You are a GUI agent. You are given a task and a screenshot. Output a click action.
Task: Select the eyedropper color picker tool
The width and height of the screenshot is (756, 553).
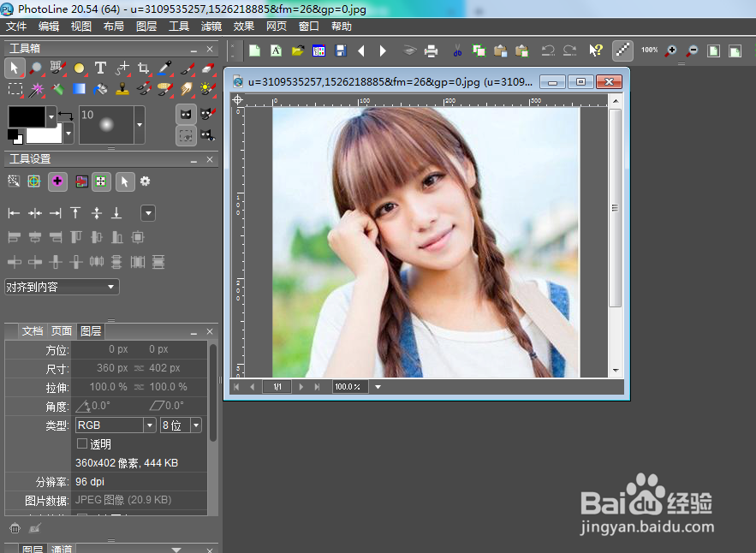165,68
